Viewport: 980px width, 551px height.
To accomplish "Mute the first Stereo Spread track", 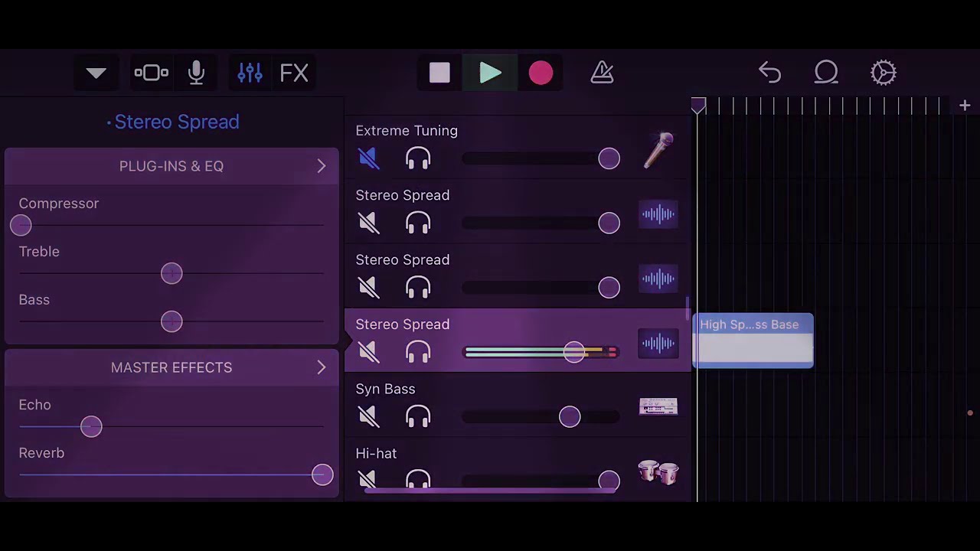I will pos(368,223).
